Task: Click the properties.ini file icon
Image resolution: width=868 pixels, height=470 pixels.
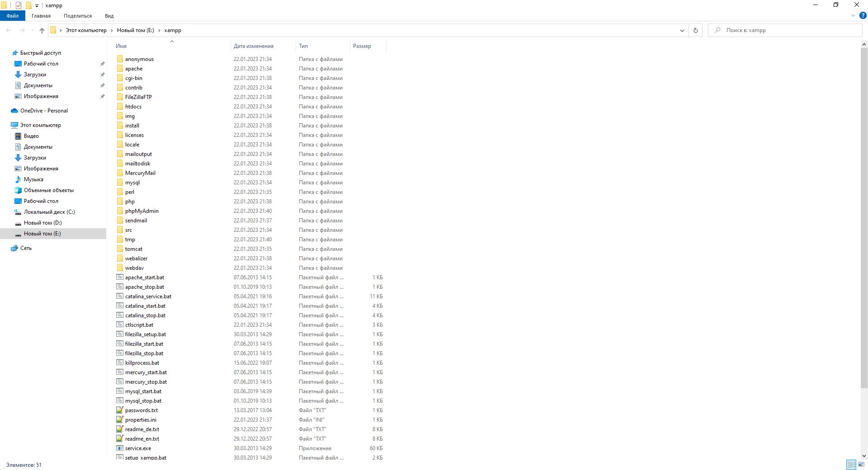Action: tap(120, 420)
